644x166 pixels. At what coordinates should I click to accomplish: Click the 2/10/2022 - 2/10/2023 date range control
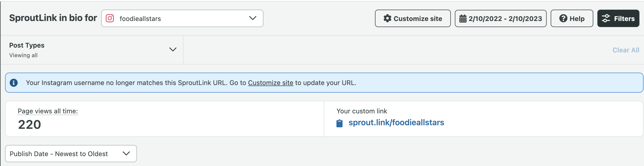500,18
